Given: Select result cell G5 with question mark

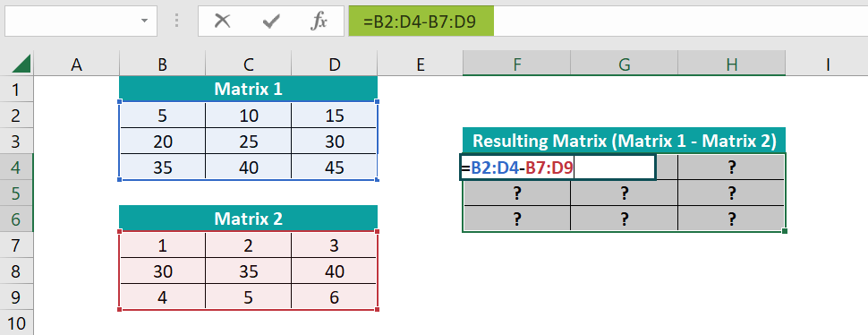Looking at the screenshot, I should (624, 193).
